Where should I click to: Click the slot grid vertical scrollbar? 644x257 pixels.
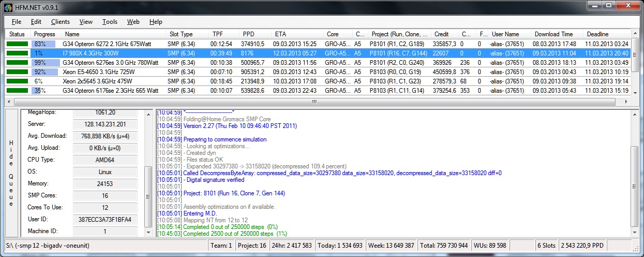tap(635, 62)
